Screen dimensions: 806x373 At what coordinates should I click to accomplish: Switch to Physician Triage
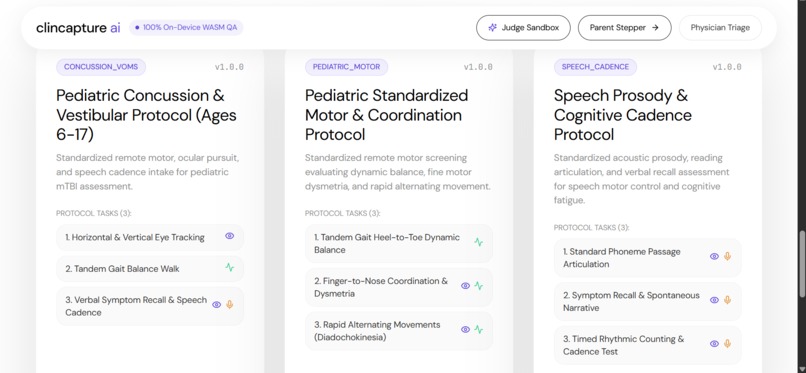tap(720, 28)
